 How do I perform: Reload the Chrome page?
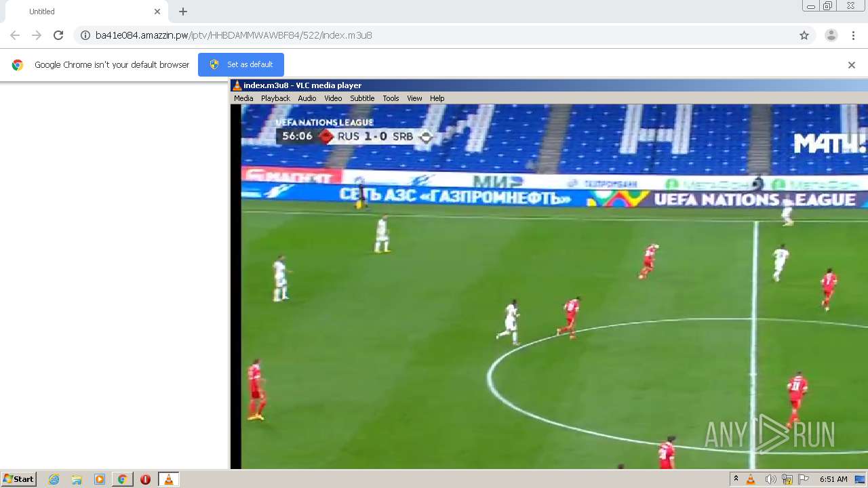[x=58, y=35]
